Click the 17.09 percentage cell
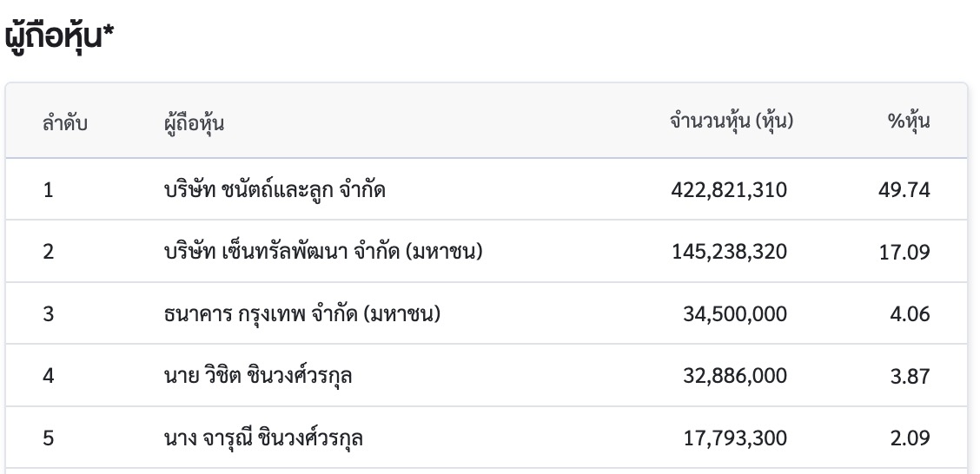 904,252
